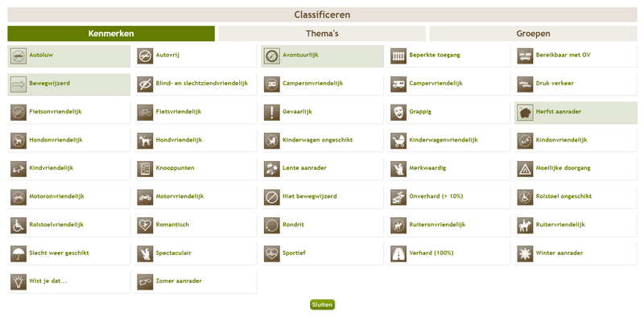The height and width of the screenshot is (317, 644).
Task: Click the Wist je dat lightbulb icon
Action: (x=19, y=282)
